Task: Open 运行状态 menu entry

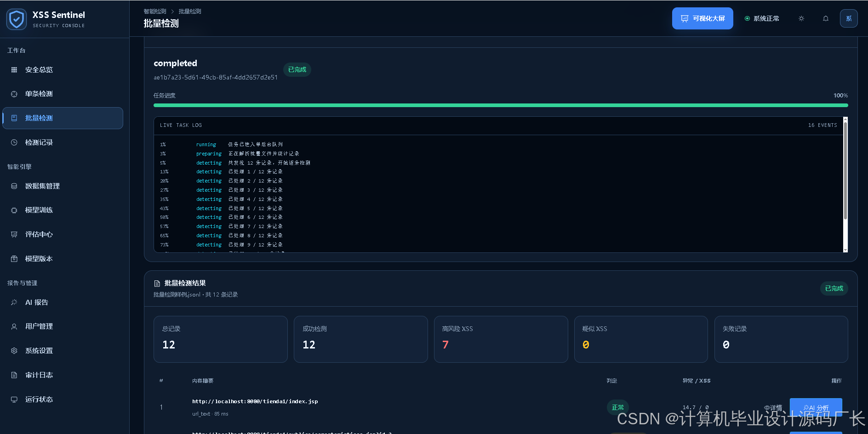Action: (x=63, y=400)
